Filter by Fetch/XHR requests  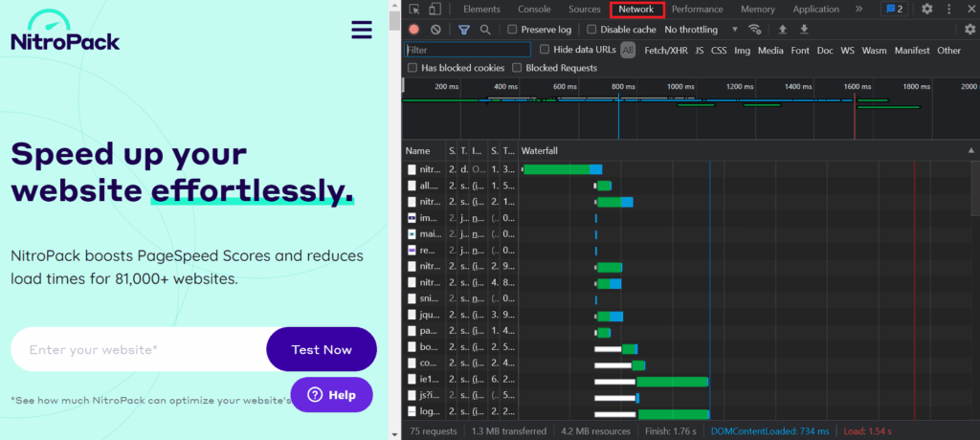coord(666,51)
